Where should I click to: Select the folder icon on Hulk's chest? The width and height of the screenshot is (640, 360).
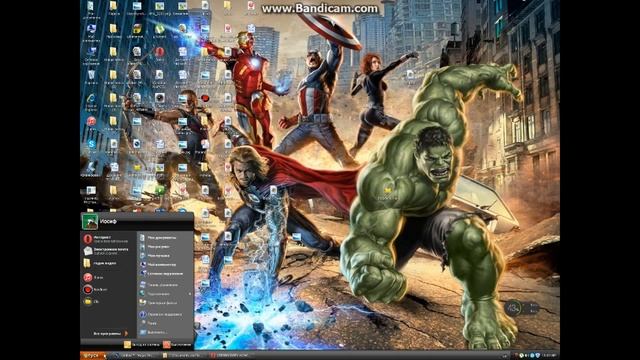[x=388, y=192]
